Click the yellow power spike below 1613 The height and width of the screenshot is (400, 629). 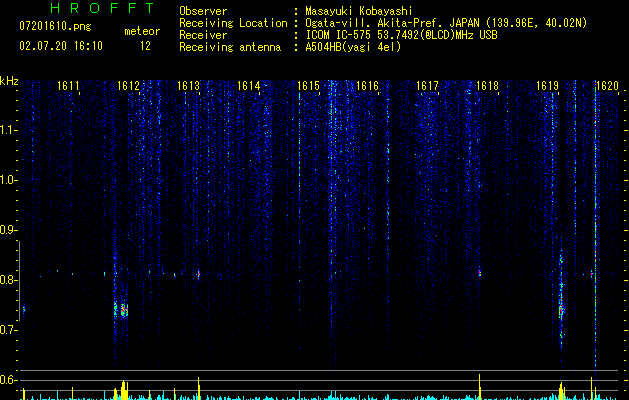(199, 388)
